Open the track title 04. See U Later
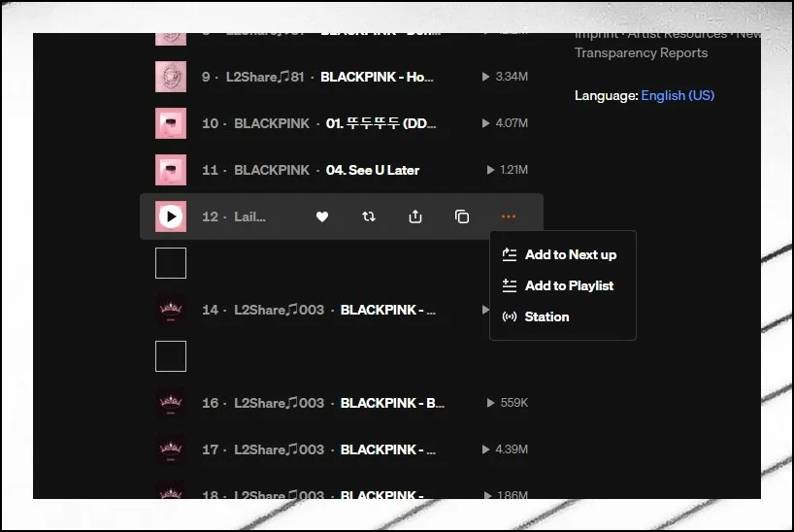The width and height of the screenshot is (794, 532). click(373, 170)
